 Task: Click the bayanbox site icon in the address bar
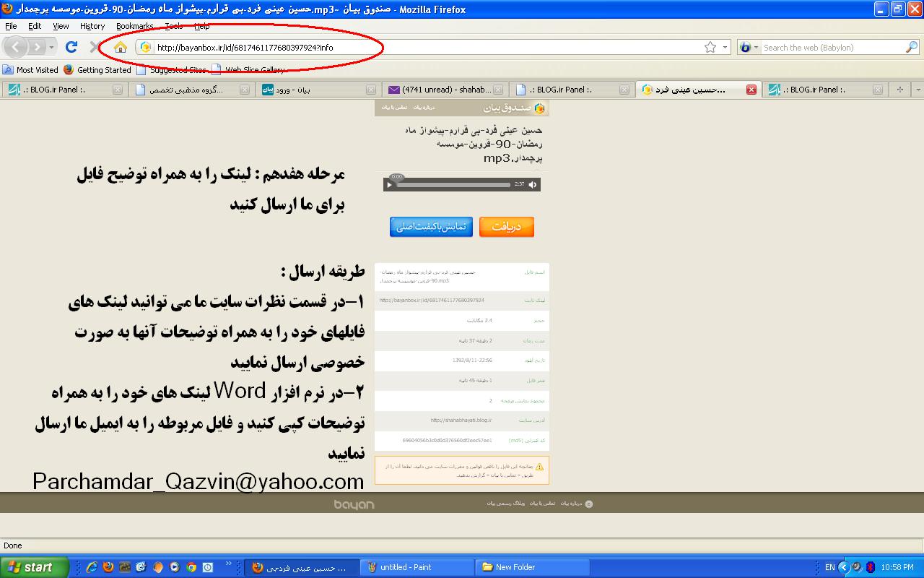(146, 47)
